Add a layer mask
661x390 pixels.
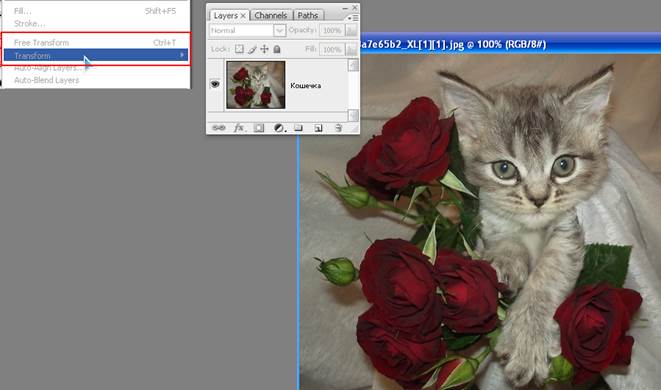259,128
